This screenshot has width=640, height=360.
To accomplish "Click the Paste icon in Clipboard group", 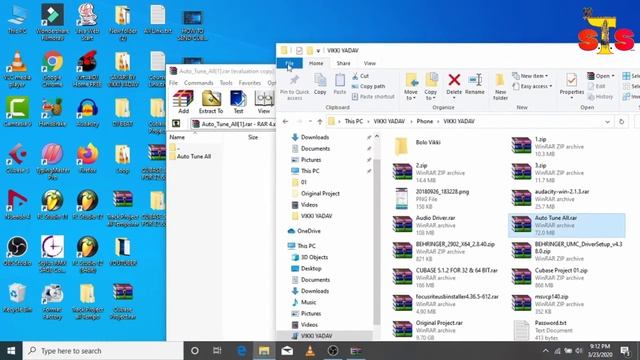I will tap(340, 84).
